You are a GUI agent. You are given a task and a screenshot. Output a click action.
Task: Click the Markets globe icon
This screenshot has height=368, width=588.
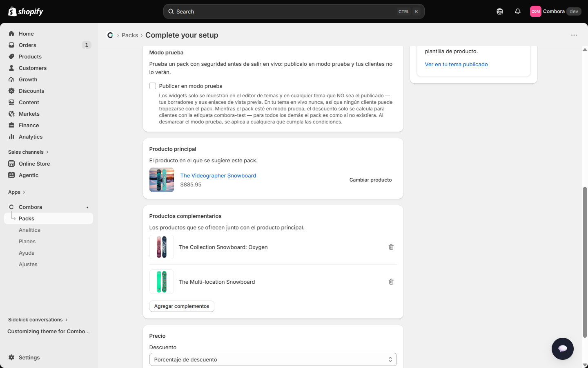pos(11,114)
